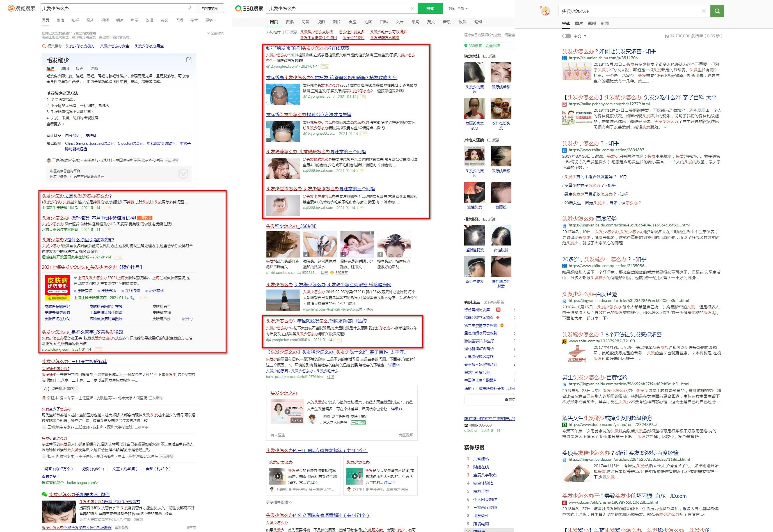Select the 360 资讯 tab
Screen dimensions: 773x532
289,22
